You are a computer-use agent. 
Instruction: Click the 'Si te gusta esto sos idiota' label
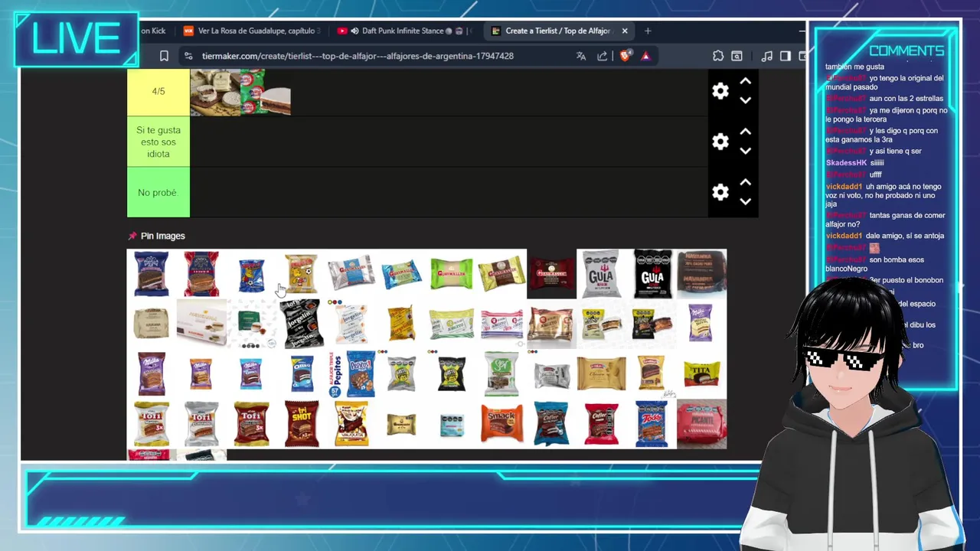(x=158, y=142)
